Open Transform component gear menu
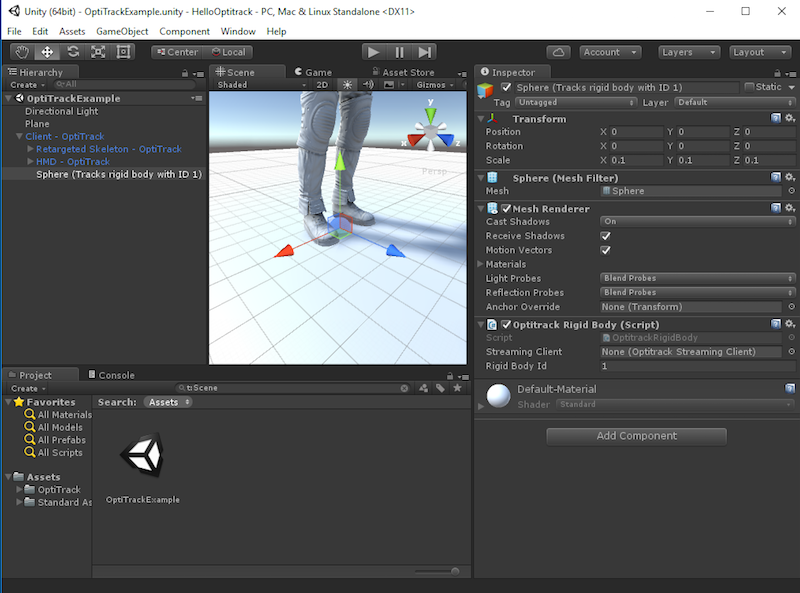Screen dimensions: 800x593 (790, 118)
